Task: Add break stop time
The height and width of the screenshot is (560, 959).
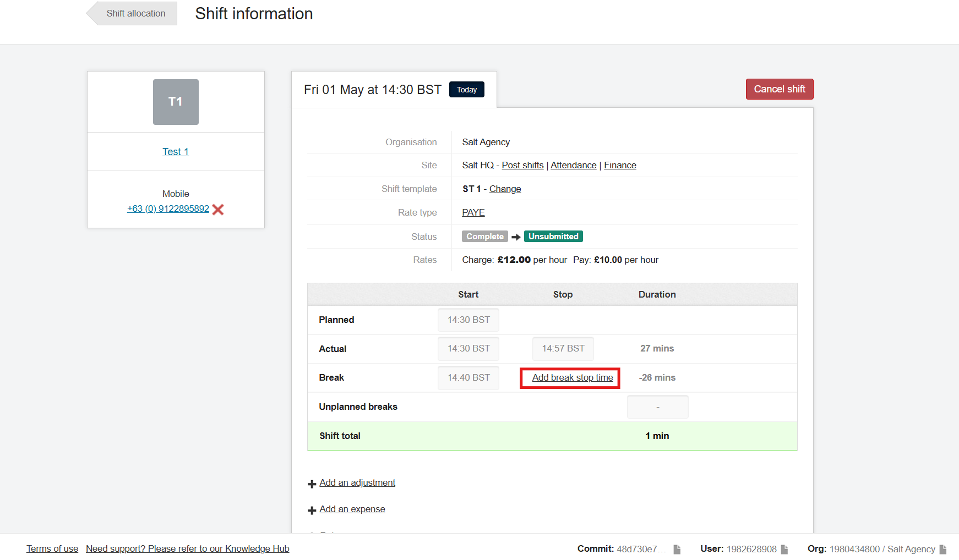Action: (573, 378)
